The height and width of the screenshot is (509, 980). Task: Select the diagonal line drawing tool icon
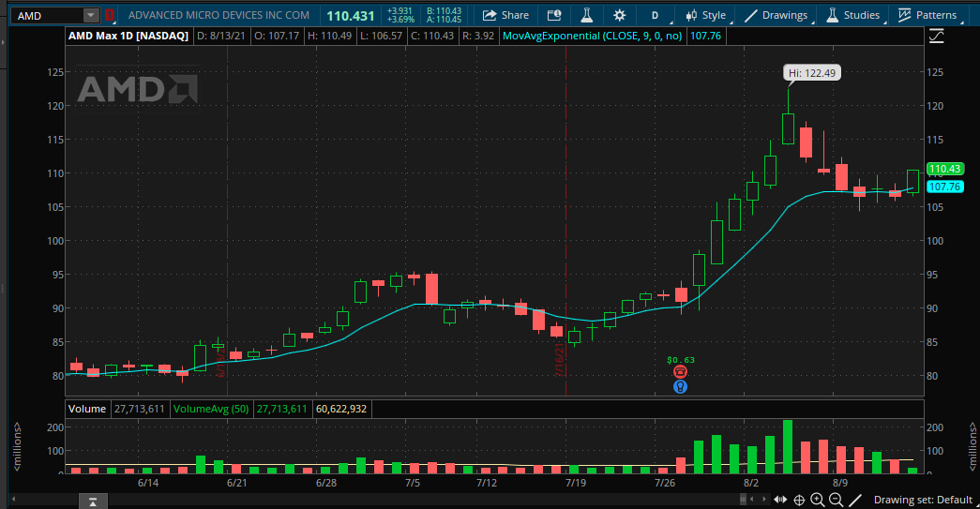click(x=855, y=500)
